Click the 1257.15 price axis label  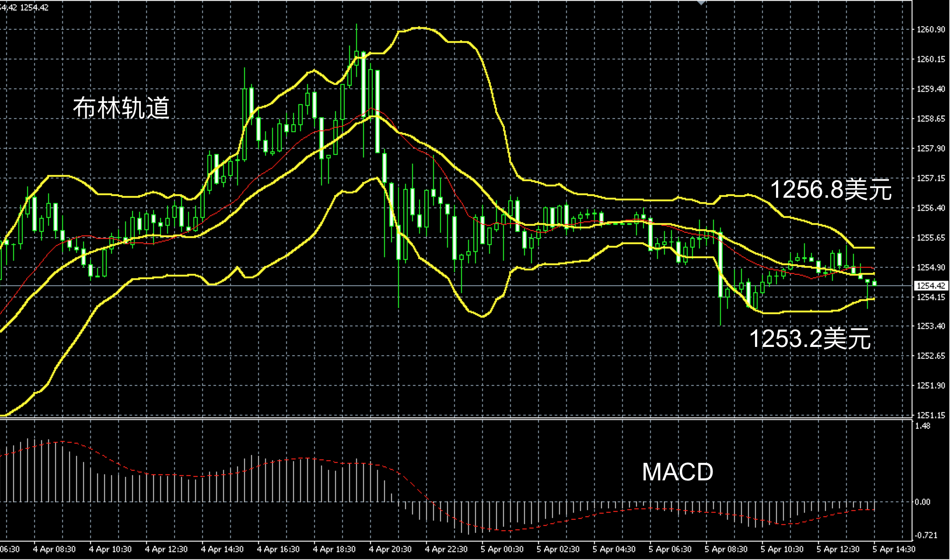[x=930, y=178]
